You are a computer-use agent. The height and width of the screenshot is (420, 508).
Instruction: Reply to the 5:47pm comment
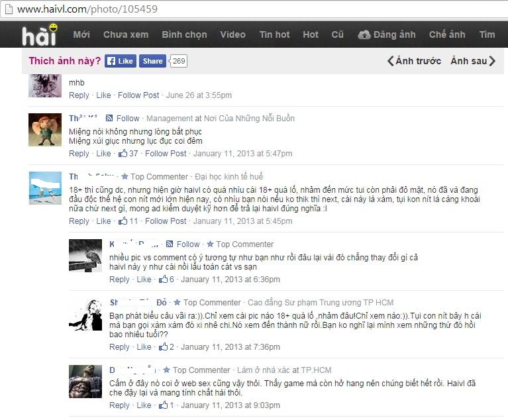[79, 154]
